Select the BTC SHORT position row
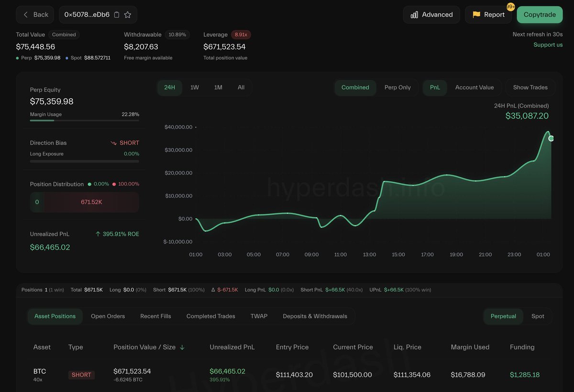 point(287,374)
